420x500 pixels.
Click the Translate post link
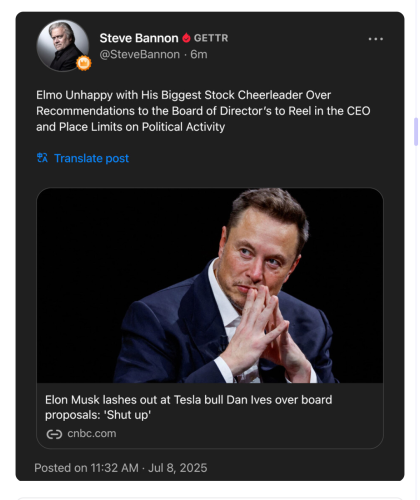[91, 158]
